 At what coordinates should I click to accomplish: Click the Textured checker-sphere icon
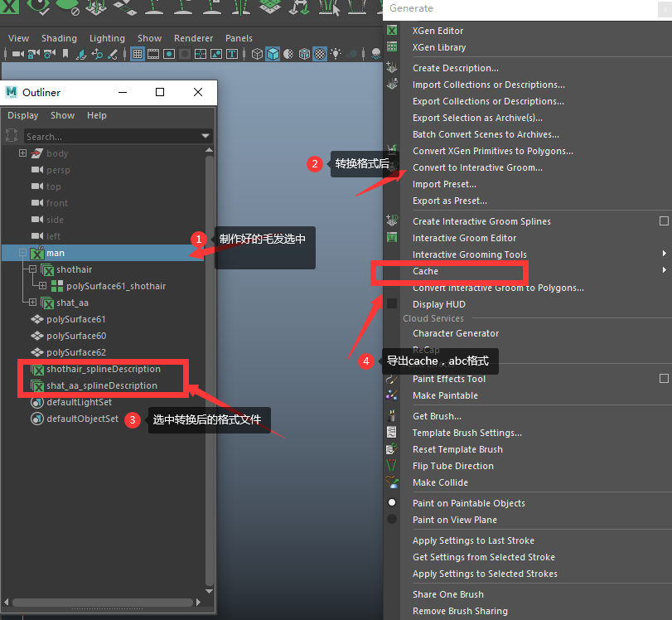click(x=320, y=54)
